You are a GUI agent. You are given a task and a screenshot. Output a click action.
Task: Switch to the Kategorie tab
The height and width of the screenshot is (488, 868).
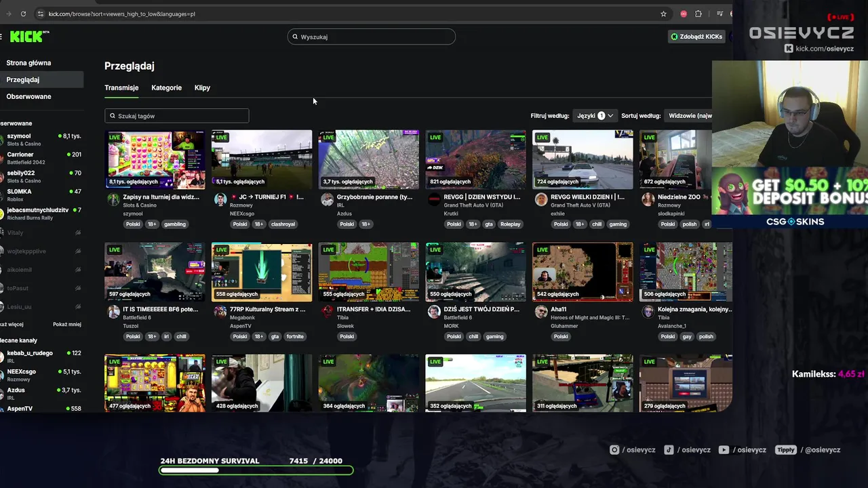166,87
